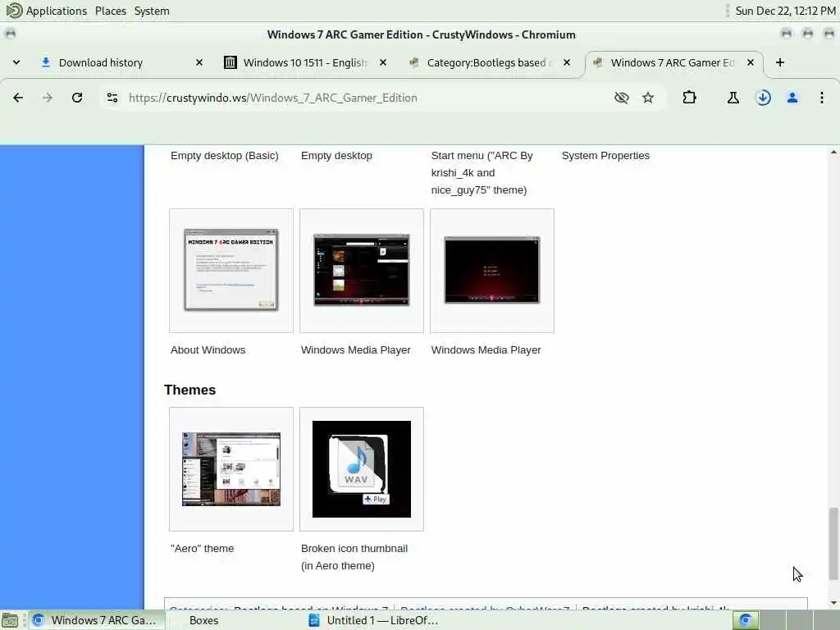
Task: Close the Windows 10 1511 tab
Action: [383, 62]
